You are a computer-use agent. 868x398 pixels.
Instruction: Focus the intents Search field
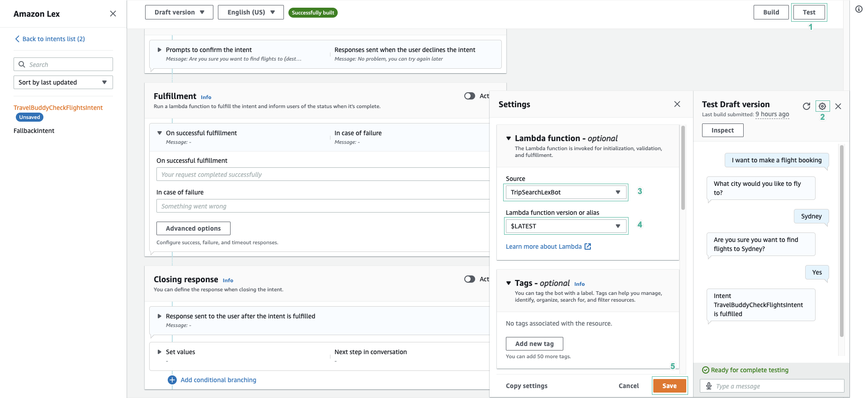[63, 64]
